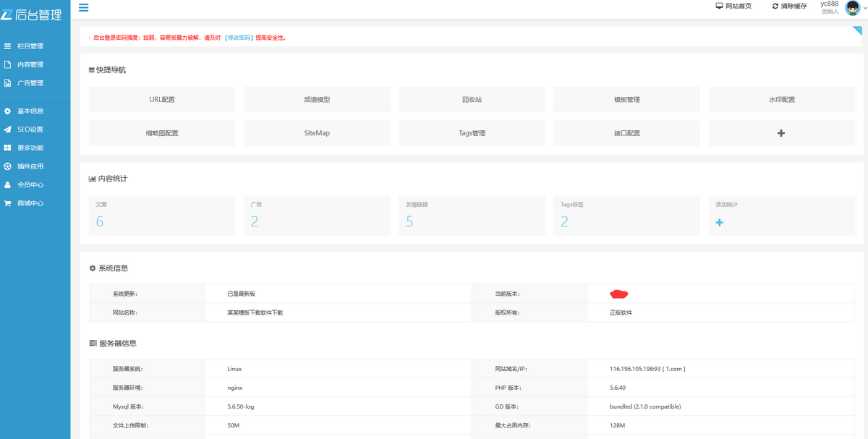This screenshot has height=439, width=868.
Task: Click the 内容管理 document icon
Action: (7, 64)
